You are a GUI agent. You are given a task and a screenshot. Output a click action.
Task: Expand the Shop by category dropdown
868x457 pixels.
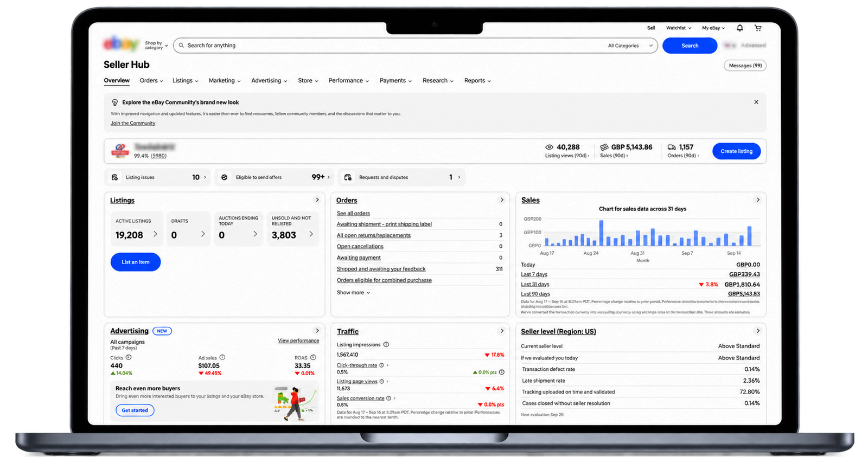[x=156, y=46]
